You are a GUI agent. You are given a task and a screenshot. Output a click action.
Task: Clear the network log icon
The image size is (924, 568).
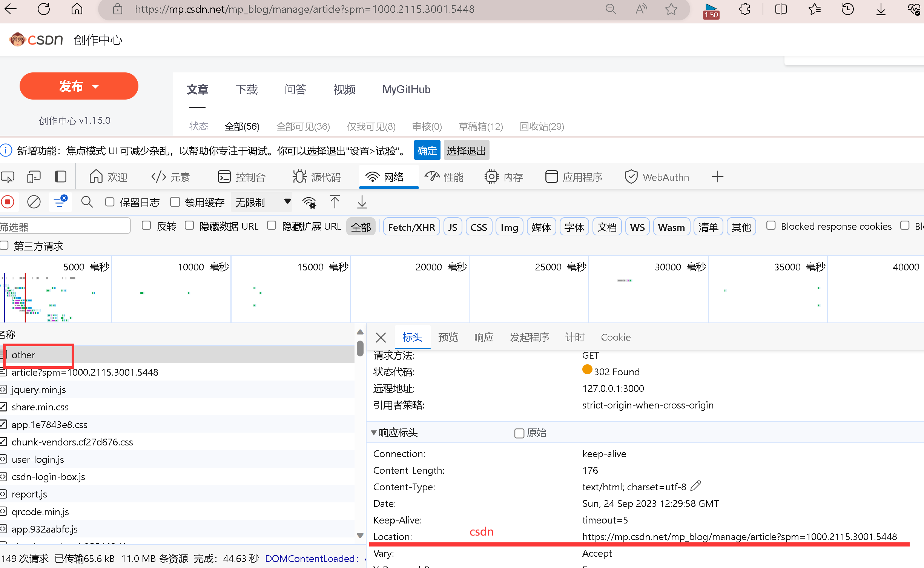coord(34,202)
